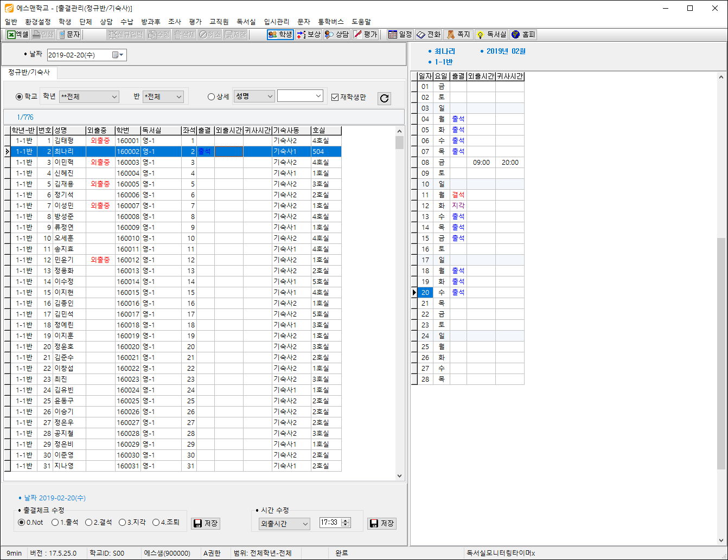Image resolution: width=728 pixels, height=560 pixels.
Task: Open the 일반 menu
Action: [x=11, y=22]
